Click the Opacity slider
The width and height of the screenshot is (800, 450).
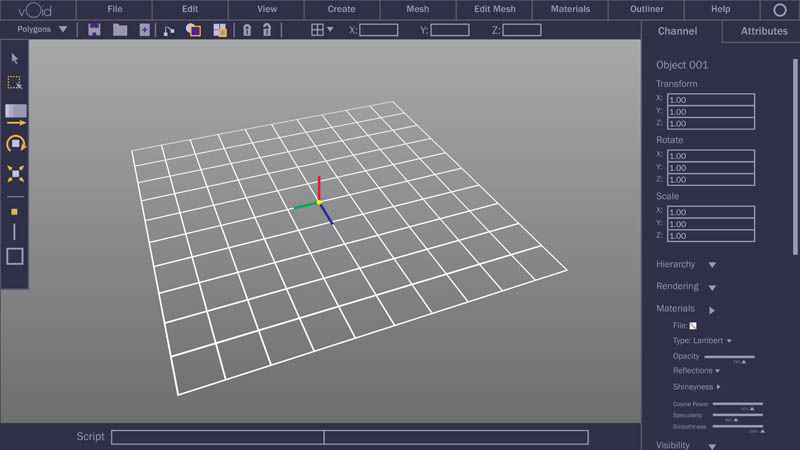coord(729,356)
